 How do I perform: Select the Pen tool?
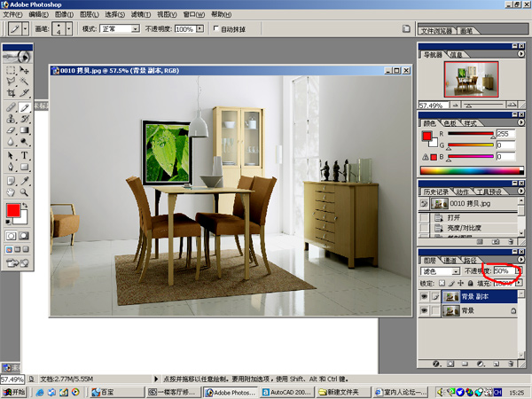click(11, 167)
